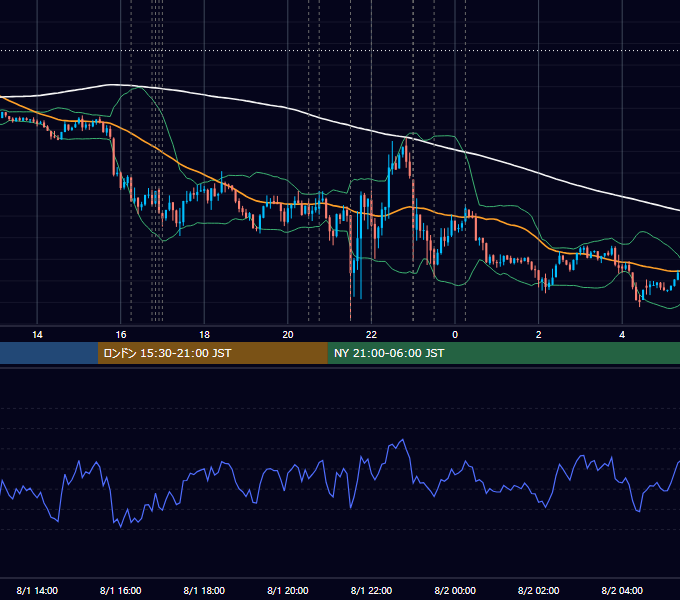Click the 8/1 22:00 oscillator axis label
The image size is (680, 600).
(x=371, y=590)
